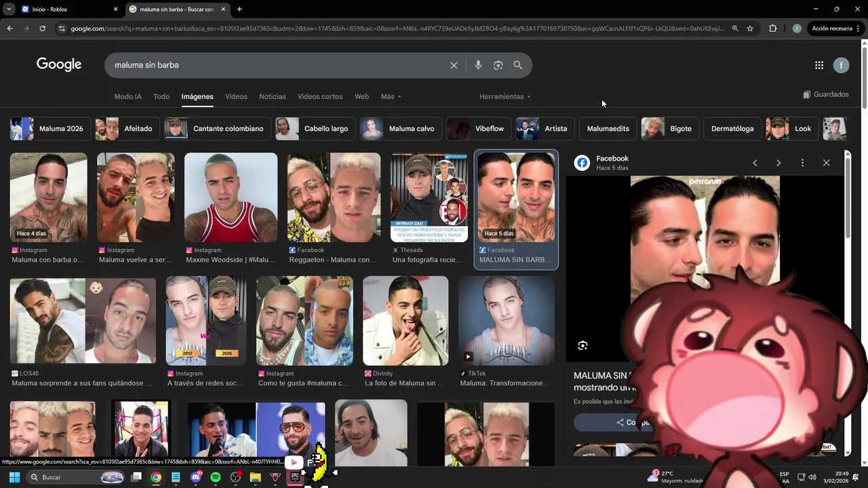
Task: Show previous image in preview panel
Action: point(755,163)
